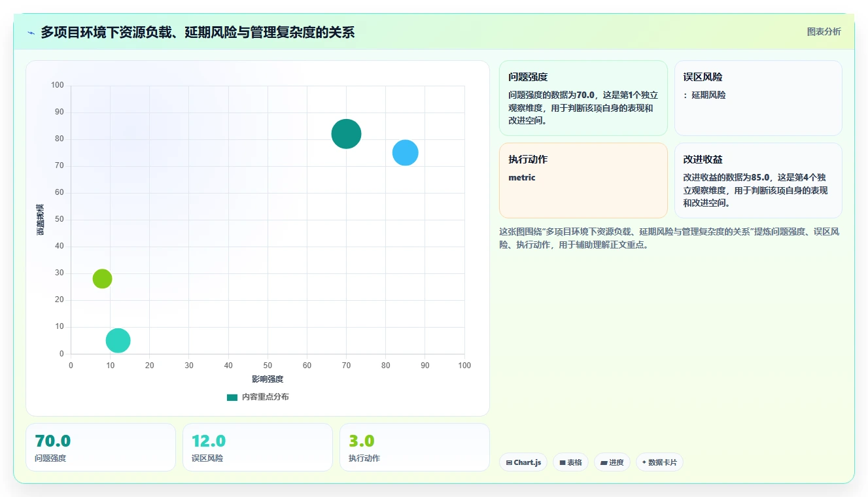Open the 问题强度 info card

583,98
